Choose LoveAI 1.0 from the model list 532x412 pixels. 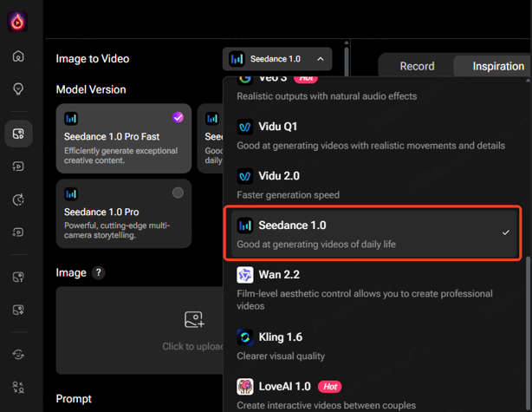[374, 395]
